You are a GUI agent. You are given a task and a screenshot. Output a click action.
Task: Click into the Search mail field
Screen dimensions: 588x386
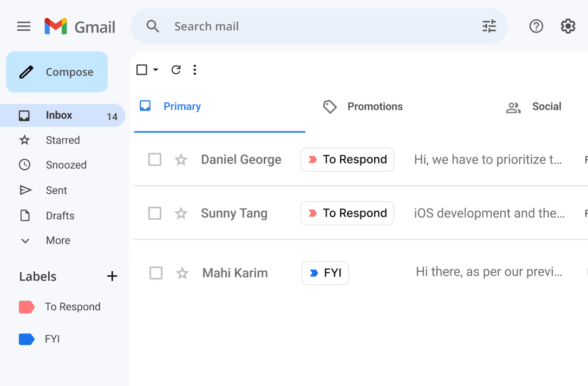pos(319,27)
